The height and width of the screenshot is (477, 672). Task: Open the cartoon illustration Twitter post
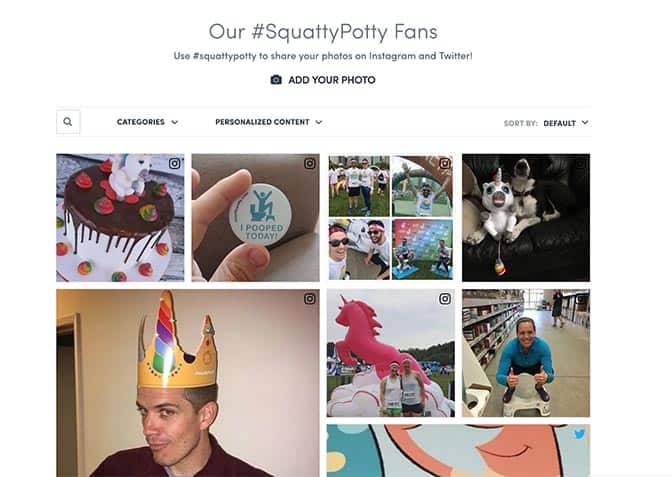pyautogui.click(x=457, y=452)
